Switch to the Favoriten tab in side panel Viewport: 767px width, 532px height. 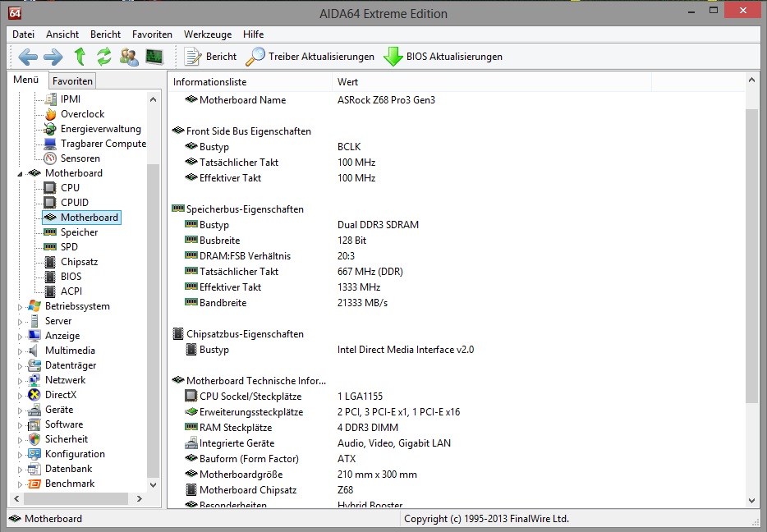pyautogui.click(x=72, y=81)
